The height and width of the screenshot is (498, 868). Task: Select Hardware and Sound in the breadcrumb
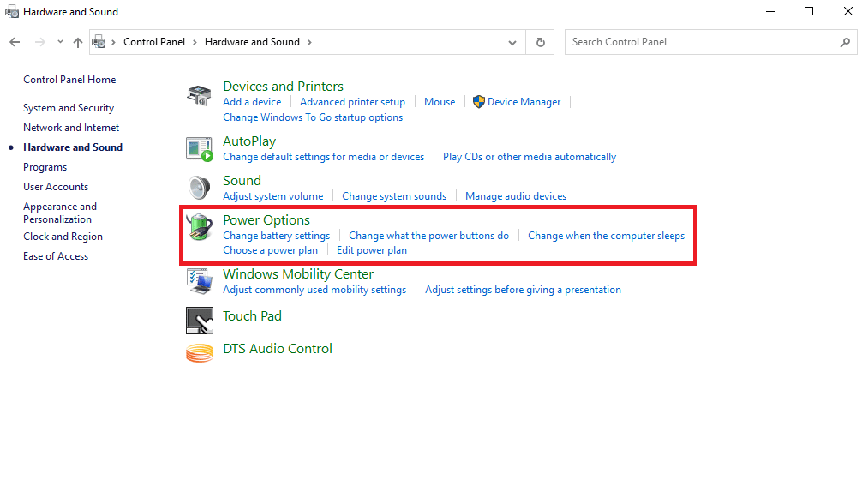(252, 42)
